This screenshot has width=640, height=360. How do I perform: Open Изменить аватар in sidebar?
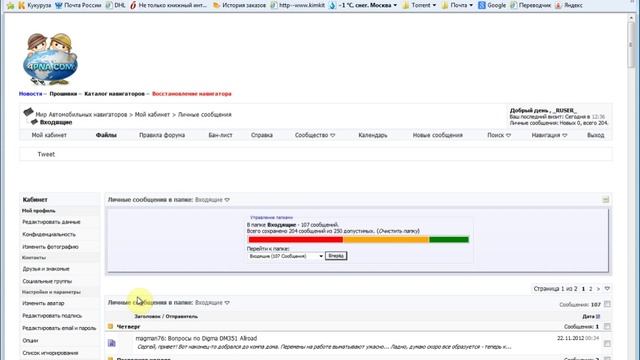point(43,303)
